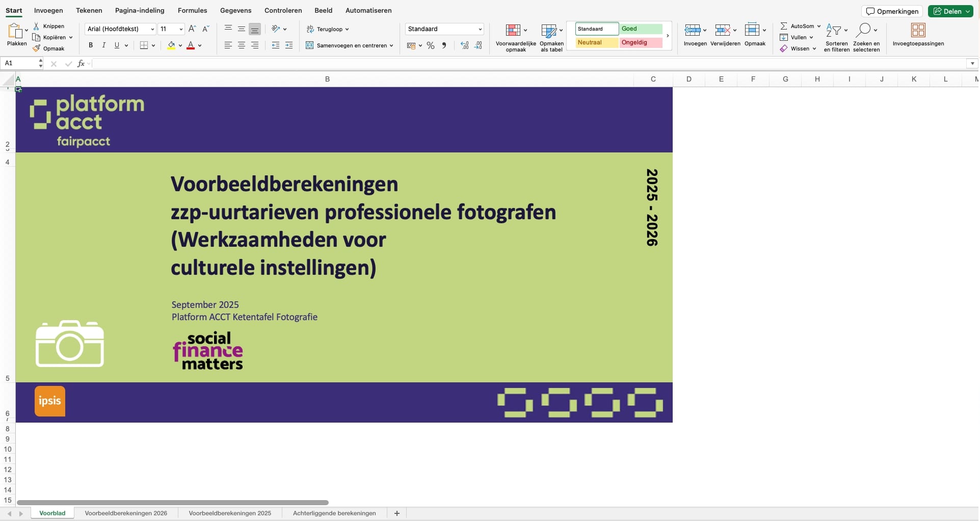Open Invoegtoepassingen add-ins icon
Viewport: 980px width, 521px height.
(918, 30)
